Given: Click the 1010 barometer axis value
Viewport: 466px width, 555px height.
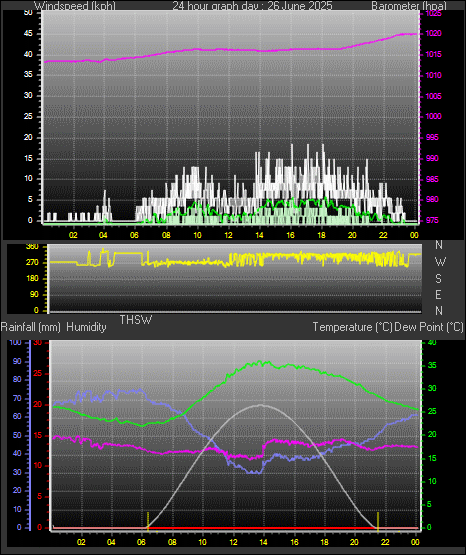Looking at the screenshot, I should (433, 75).
